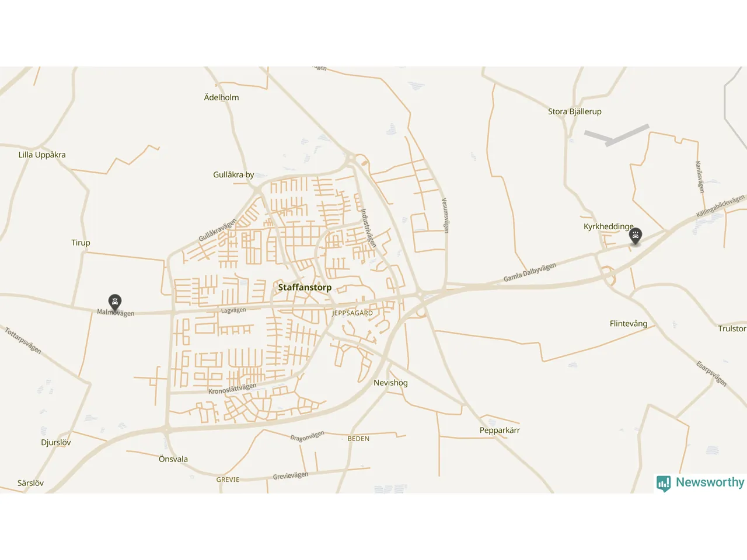The image size is (747, 560).
Task: Click the Flintevång place label
Action: (x=629, y=323)
